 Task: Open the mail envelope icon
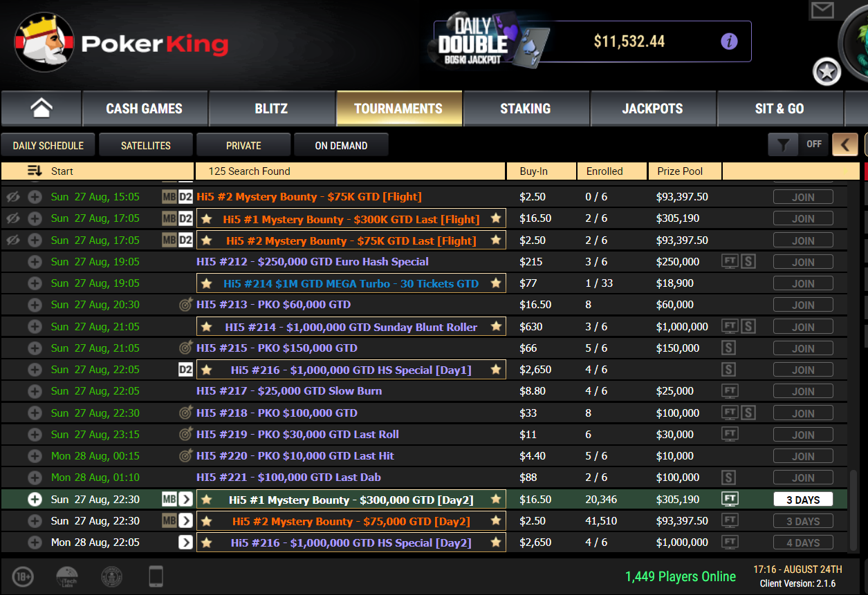click(822, 10)
